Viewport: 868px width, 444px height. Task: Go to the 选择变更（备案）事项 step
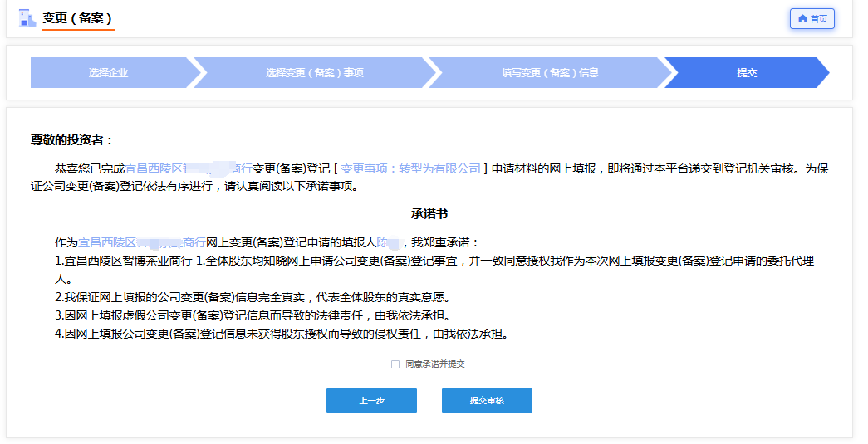point(314,73)
